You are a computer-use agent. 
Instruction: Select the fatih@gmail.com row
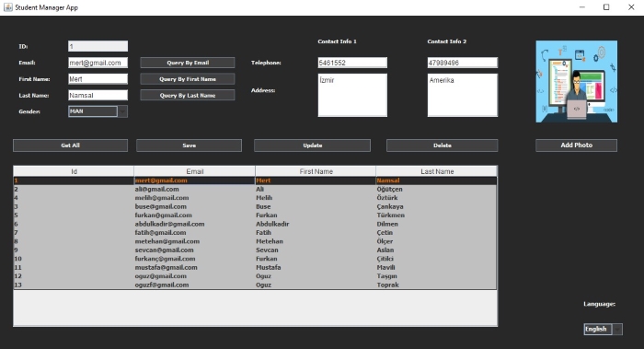[x=255, y=233]
